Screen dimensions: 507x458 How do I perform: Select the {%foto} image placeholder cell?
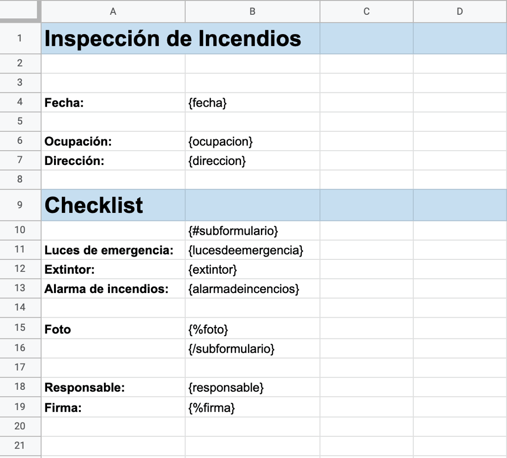click(252, 329)
